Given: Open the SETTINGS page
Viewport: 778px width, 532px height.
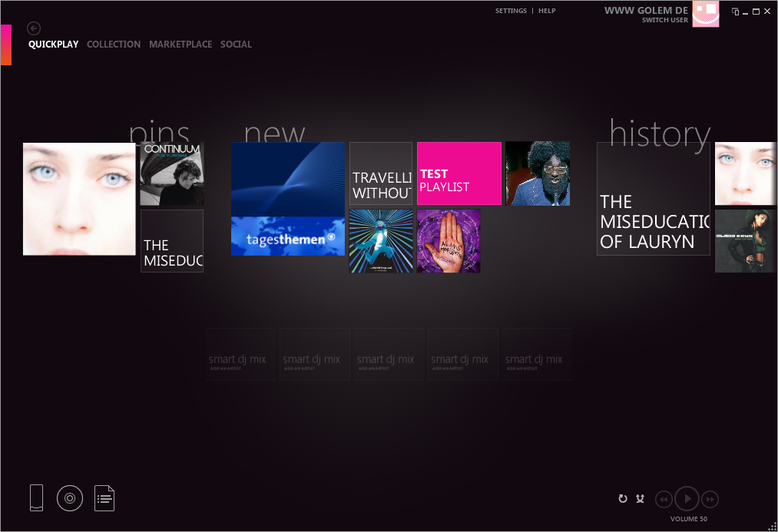Looking at the screenshot, I should 511,10.
